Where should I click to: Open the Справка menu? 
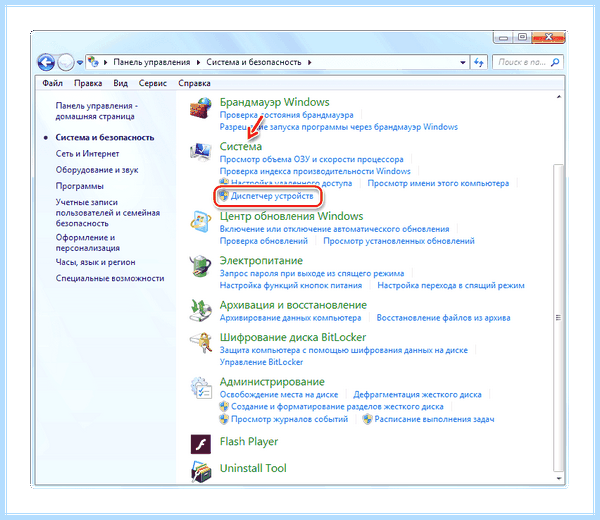click(194, 83)
